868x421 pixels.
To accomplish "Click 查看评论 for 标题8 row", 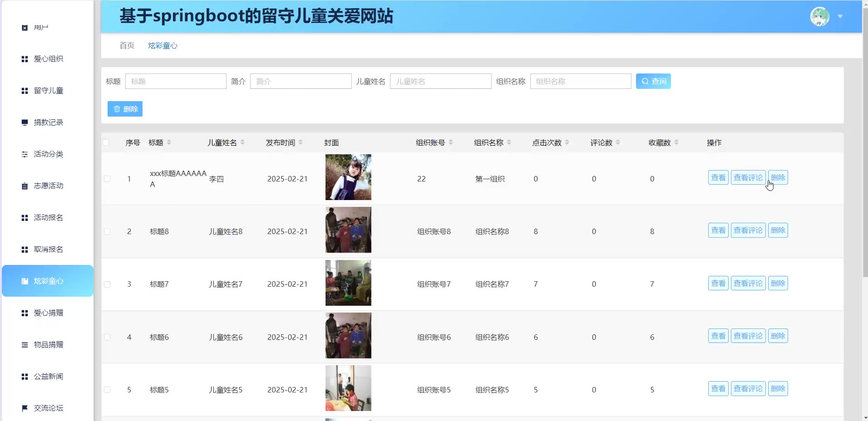I will tap(748, 230).
